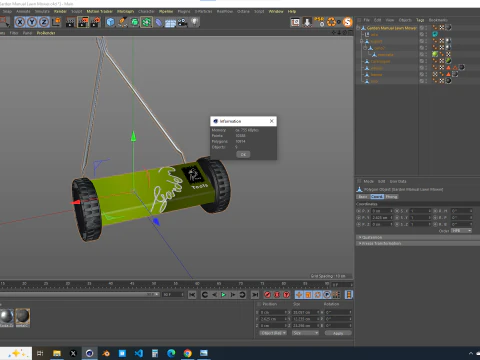Play the animation forward
The width and height of the screenshot is (480, 360).
[223, 295]
